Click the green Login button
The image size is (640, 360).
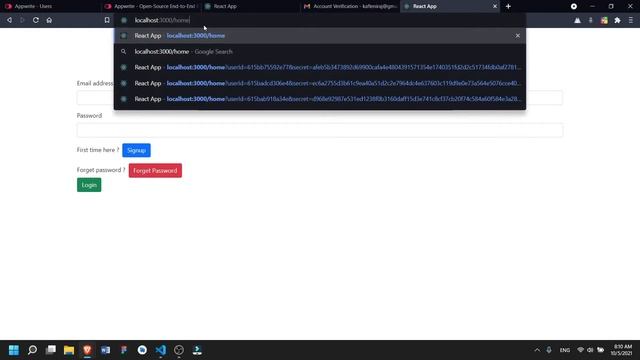click(89, 185)
